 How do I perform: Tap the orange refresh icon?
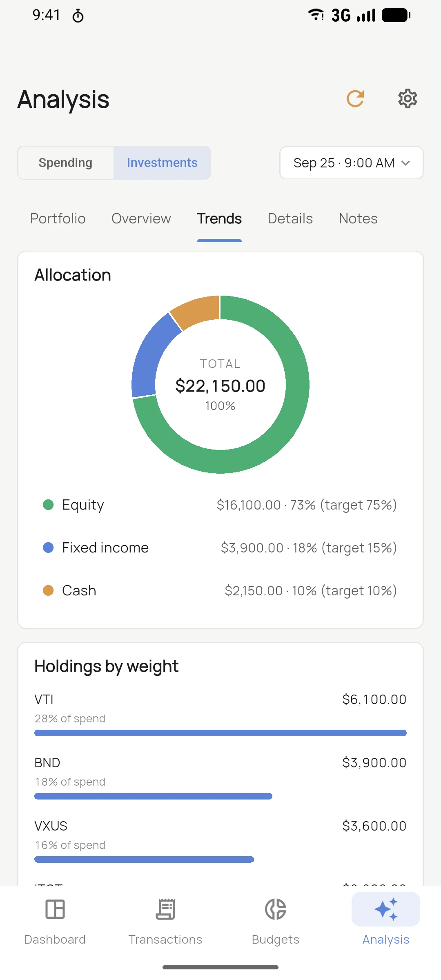click(355, 99)
